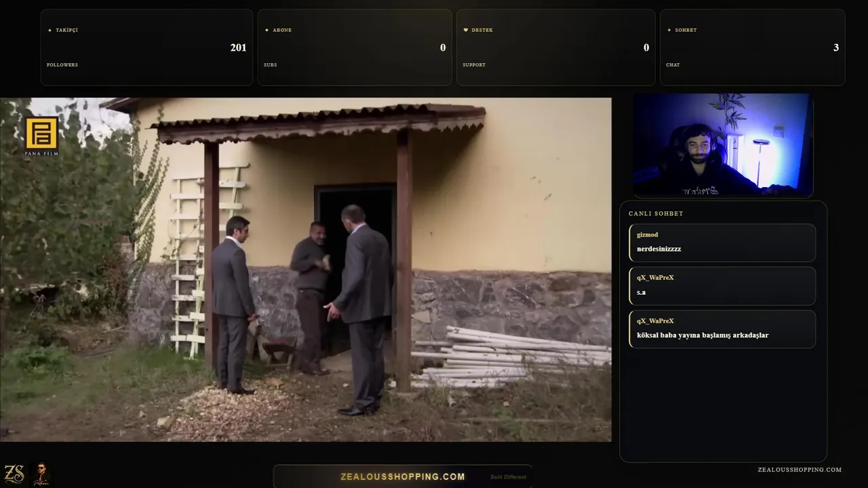The height and width of the screenshot is (488, 868).
Task: Click the ZEALOUSSHOPPING.COM center banner
Action: pos(403,476)
